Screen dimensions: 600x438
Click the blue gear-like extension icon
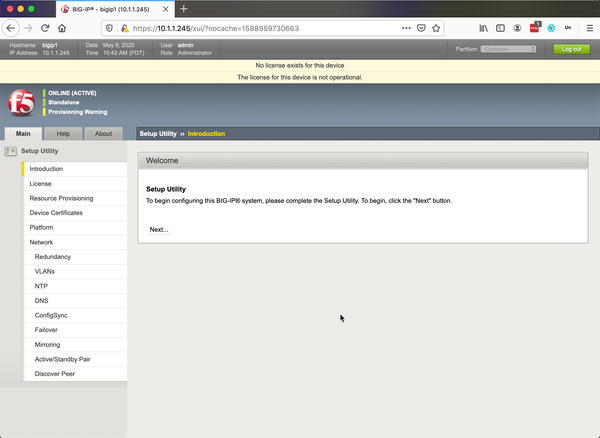tap(551, 28)
